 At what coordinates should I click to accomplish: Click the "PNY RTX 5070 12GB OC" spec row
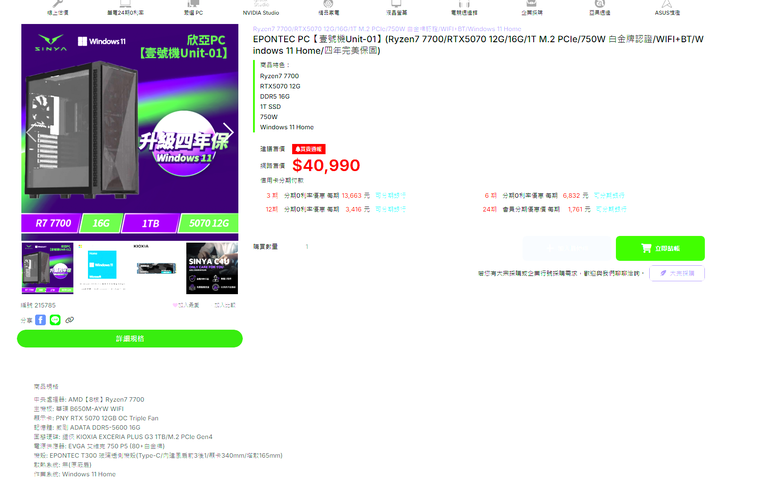[x=96, y=418]
